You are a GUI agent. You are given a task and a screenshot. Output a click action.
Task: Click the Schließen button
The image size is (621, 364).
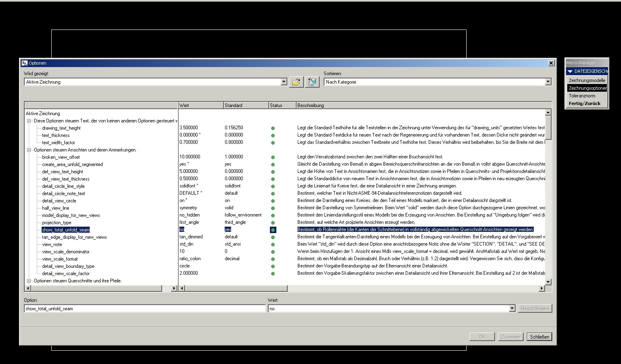(x=539, y=337)
